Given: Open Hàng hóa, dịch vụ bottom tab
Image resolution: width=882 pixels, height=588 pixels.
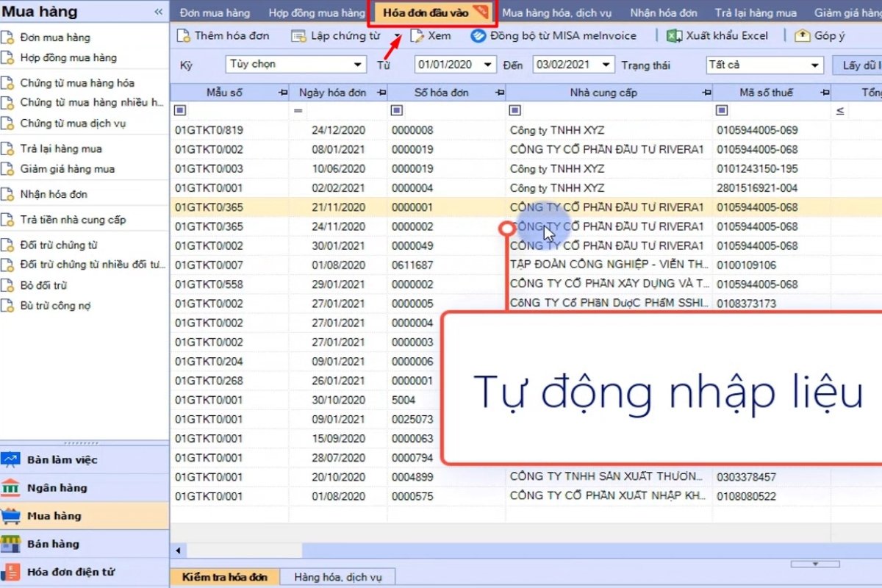Looking at the screenshot, I should 338,577.
